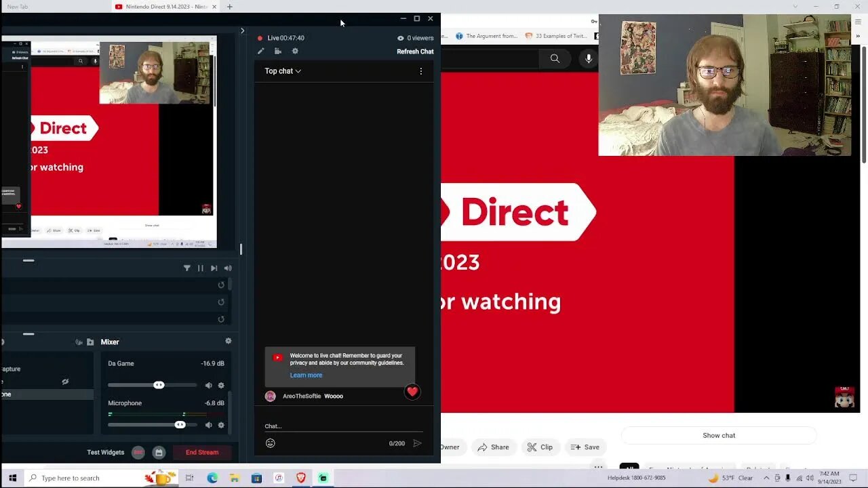The height and width of the screenshot is (488, 868).
Task: Click Test Widgets
Action: point(106,452)
